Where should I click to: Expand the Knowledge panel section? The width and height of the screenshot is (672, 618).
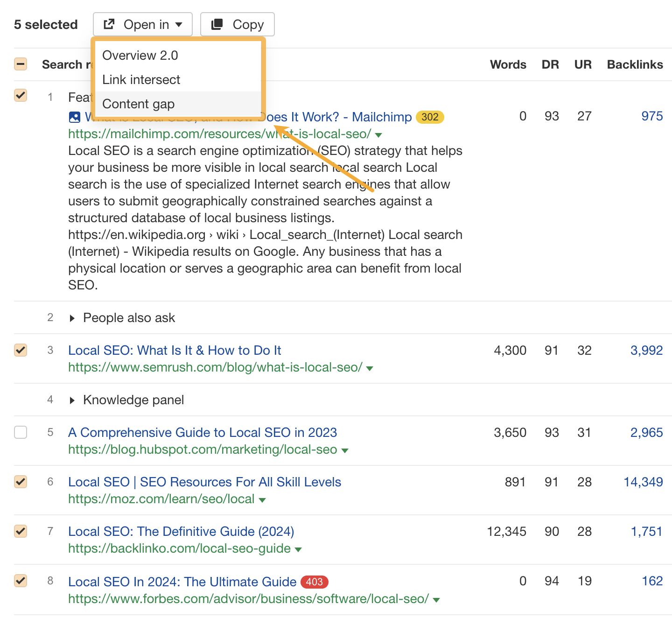(72, 400)
